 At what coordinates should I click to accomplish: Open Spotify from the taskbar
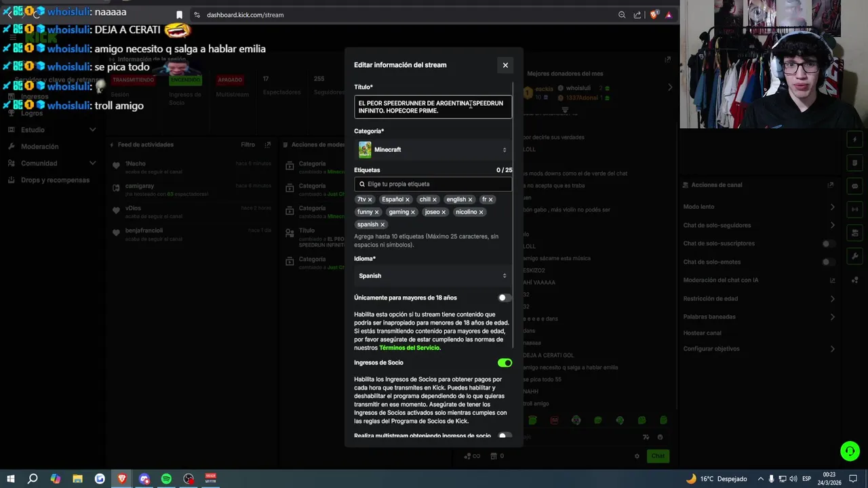point(166,479)
